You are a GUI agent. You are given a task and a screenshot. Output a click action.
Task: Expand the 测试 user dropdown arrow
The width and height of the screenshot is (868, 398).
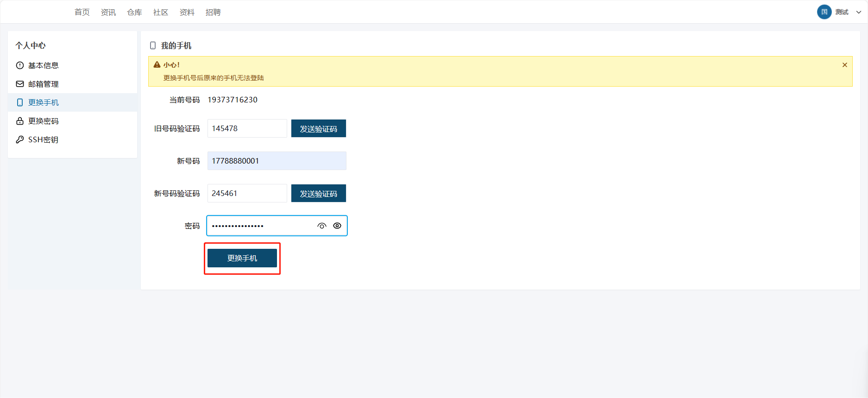click(x=858, y=13)
